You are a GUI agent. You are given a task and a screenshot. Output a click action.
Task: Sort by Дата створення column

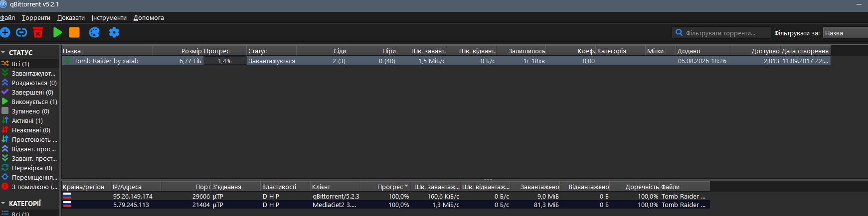pos(805,51)
